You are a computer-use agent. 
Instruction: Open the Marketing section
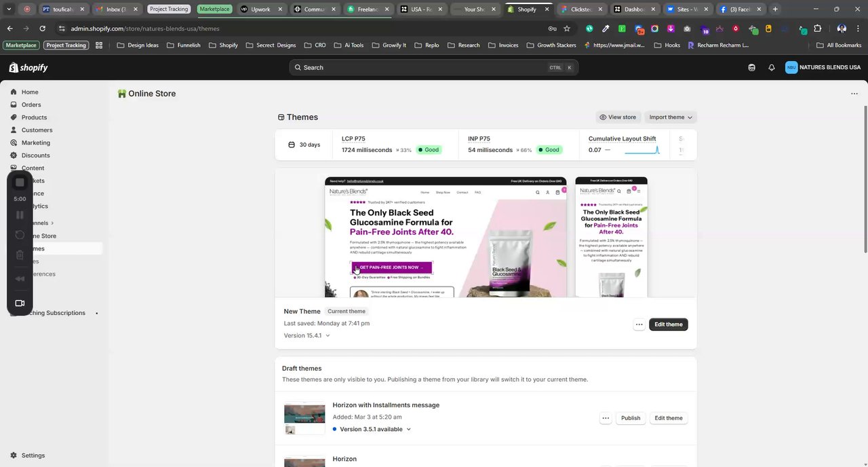tap(35, 143)
